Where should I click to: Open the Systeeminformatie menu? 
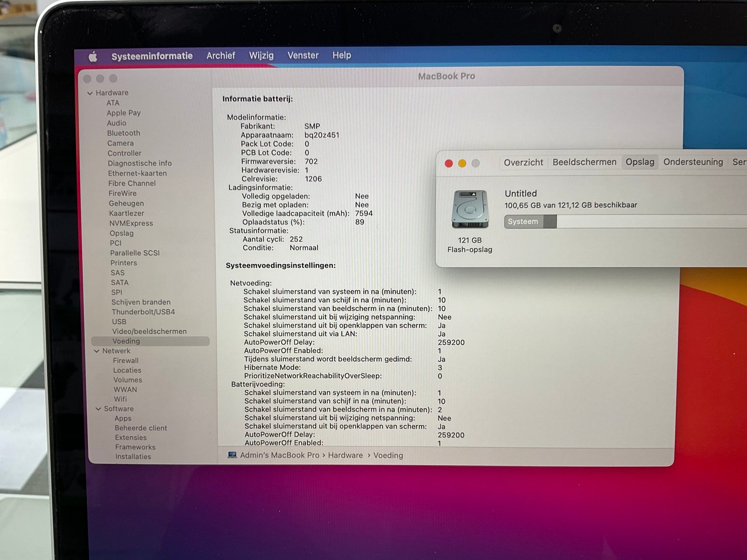pos(152,56)
